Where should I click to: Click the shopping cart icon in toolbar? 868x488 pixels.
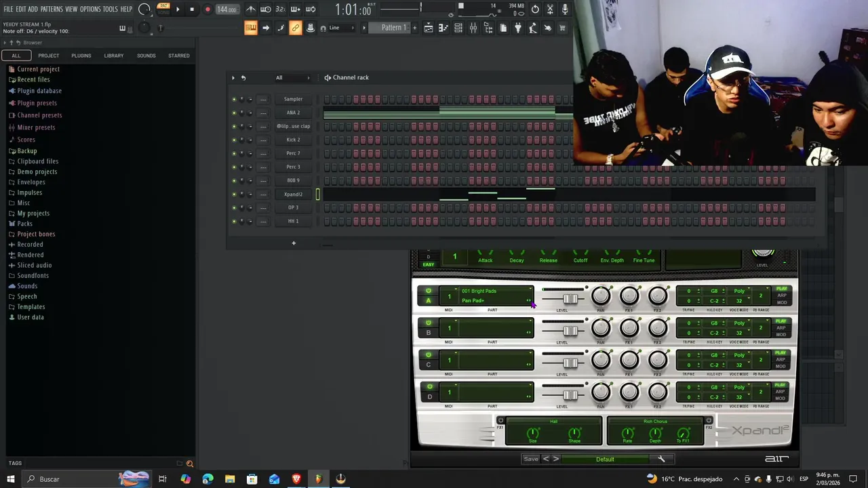pyautogui.click(x=562, y=28)
